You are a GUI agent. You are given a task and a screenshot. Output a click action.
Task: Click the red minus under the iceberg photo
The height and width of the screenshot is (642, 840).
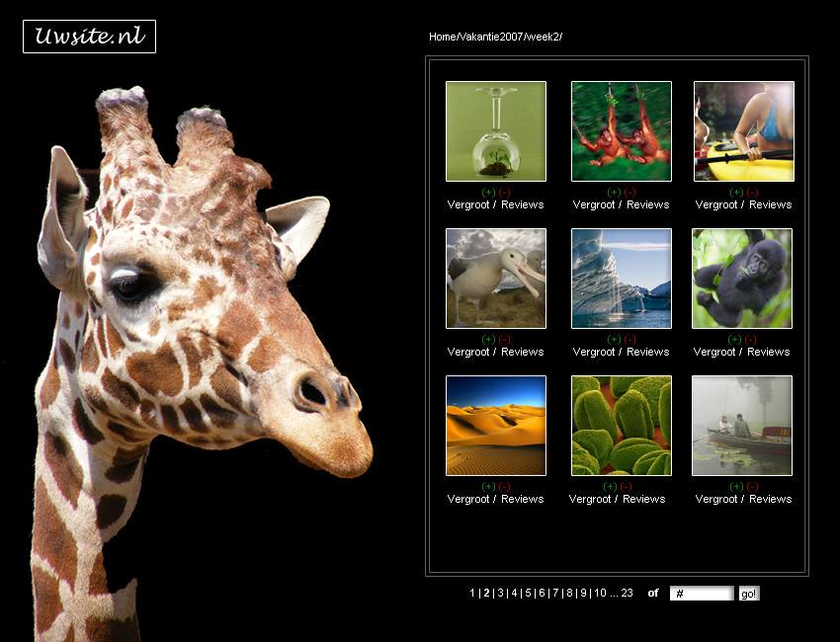[x=630, y=340]
